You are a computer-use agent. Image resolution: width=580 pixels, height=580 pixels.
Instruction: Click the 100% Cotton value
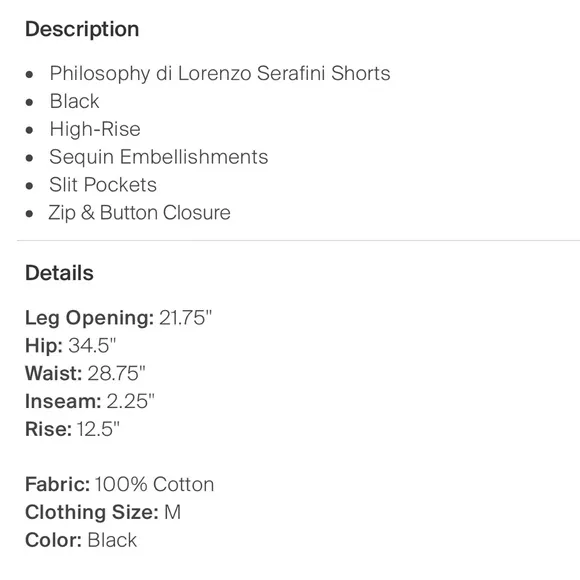click(155, 484)
